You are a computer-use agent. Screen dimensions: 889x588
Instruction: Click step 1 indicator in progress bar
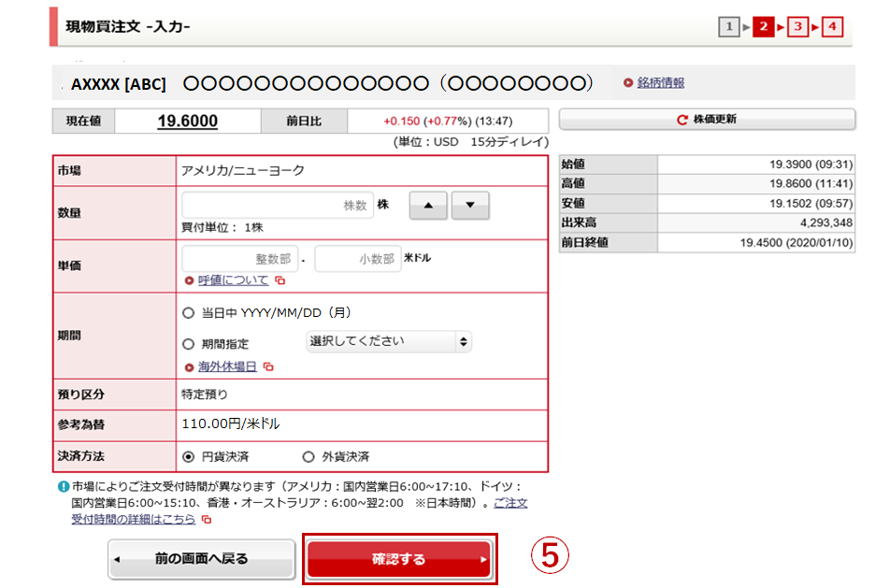click(x=729, y=27)
